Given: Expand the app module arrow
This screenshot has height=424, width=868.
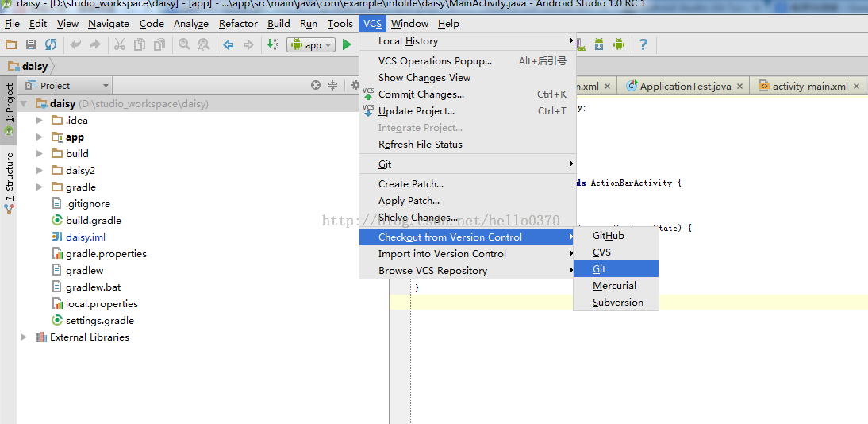Looking at the screenshot, I should 40,137.
